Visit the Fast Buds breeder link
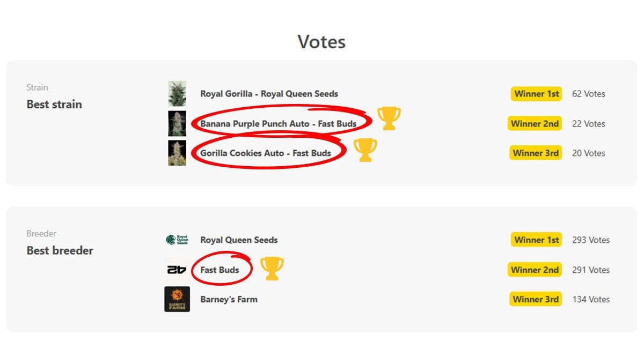644x364 pixels. (x=219, y=270)
